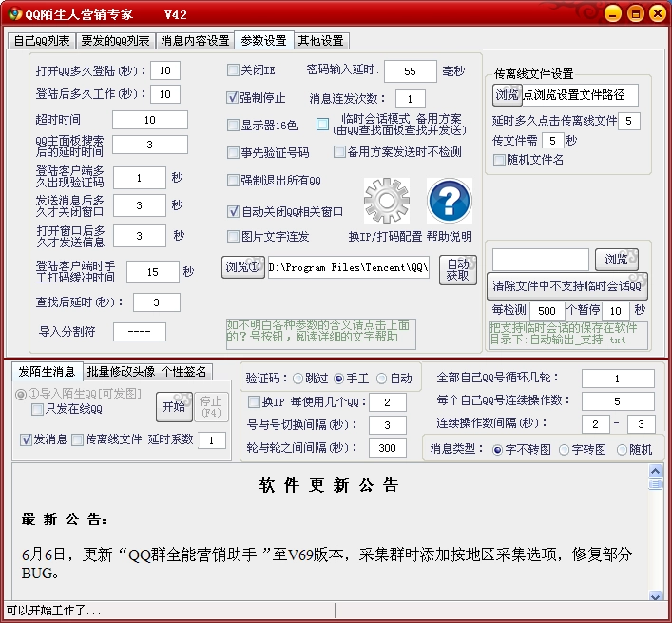This screenshot has width=672, height=623.
Task: Click 打开QQ多久登陆(秒) input field
Action: 165,70
